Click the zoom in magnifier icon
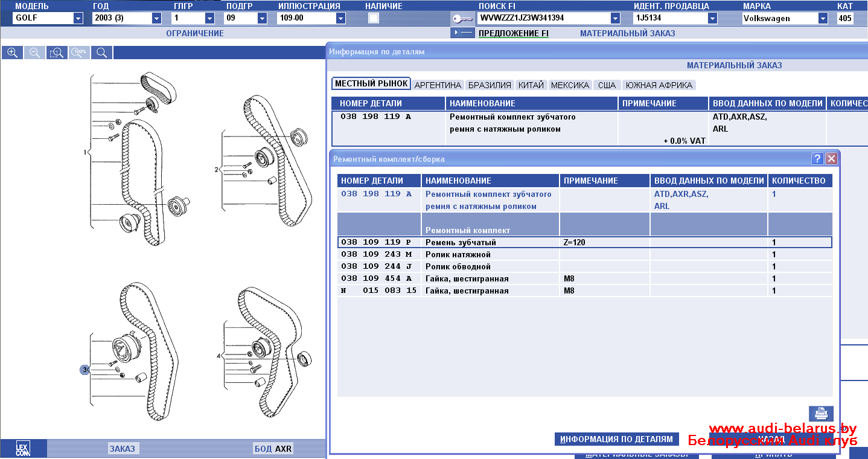 (x=12, y=53)
